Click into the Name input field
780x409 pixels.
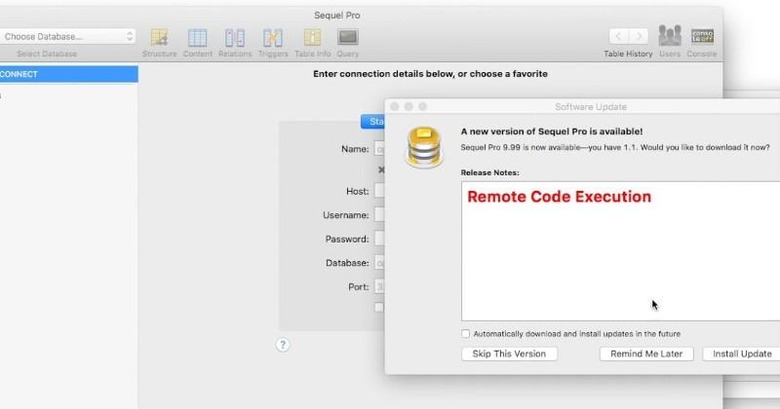pos(380,149)
